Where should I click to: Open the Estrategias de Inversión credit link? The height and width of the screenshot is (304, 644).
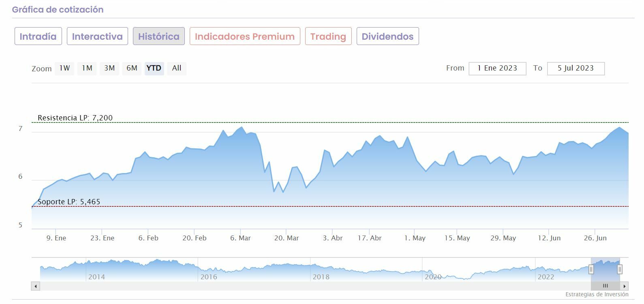[597, 294]
